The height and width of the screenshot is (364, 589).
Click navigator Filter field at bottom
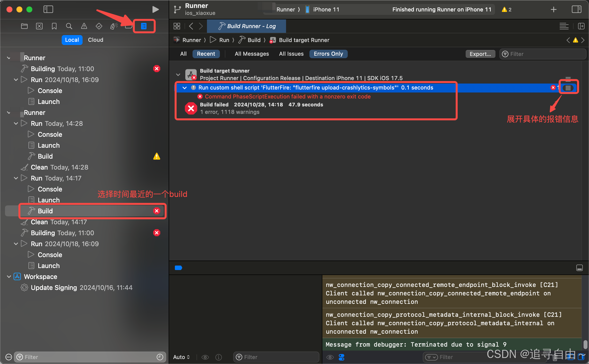click(x=90, y=357)
